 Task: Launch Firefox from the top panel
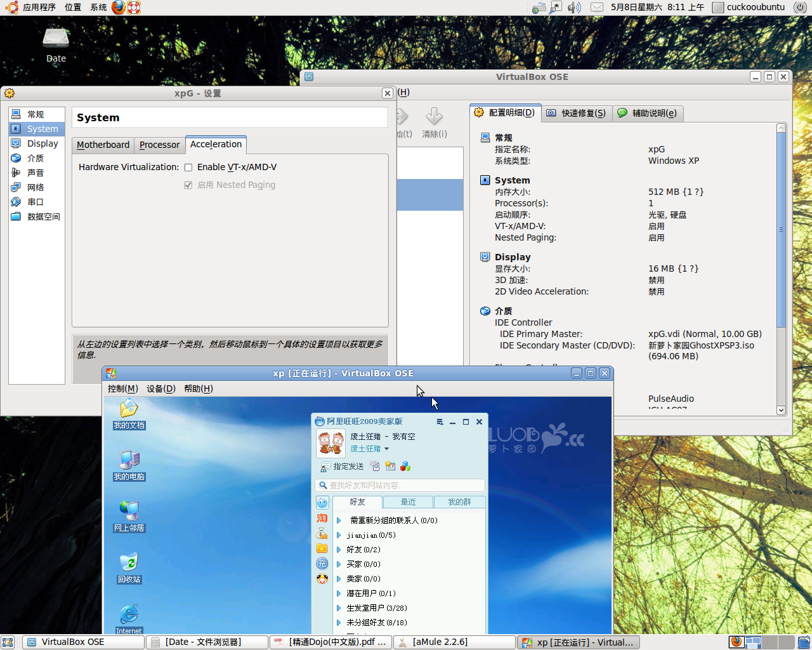click(x=119, y=8)
